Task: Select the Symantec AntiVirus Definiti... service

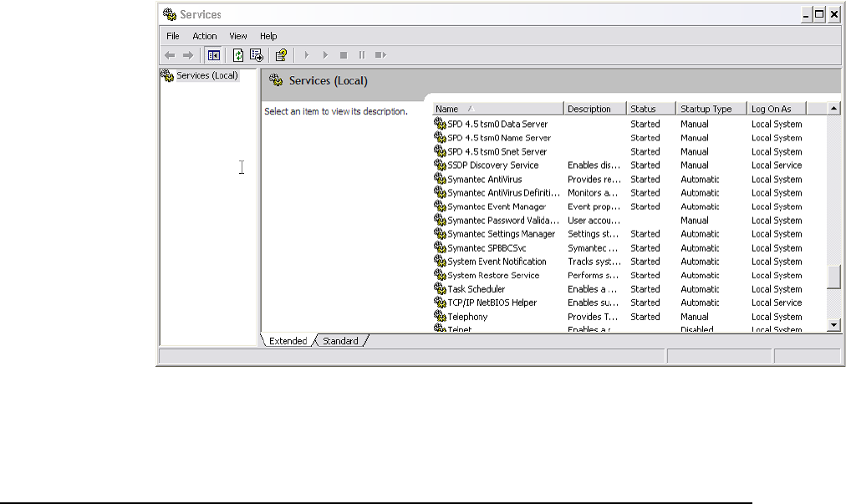Action: point(503,192)
